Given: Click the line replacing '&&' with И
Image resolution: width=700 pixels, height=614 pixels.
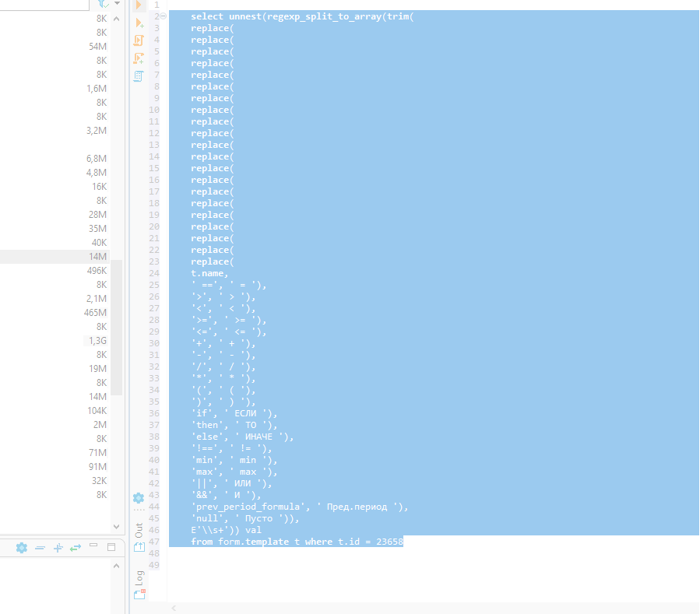Looking at the screenshot, I should tap(226, 495).
